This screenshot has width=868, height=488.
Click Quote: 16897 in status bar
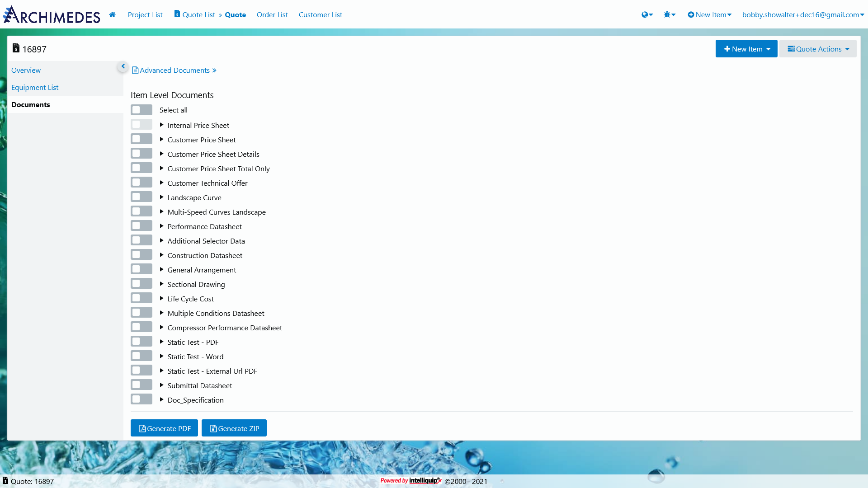pyautogui.click(x=32, y=481)
